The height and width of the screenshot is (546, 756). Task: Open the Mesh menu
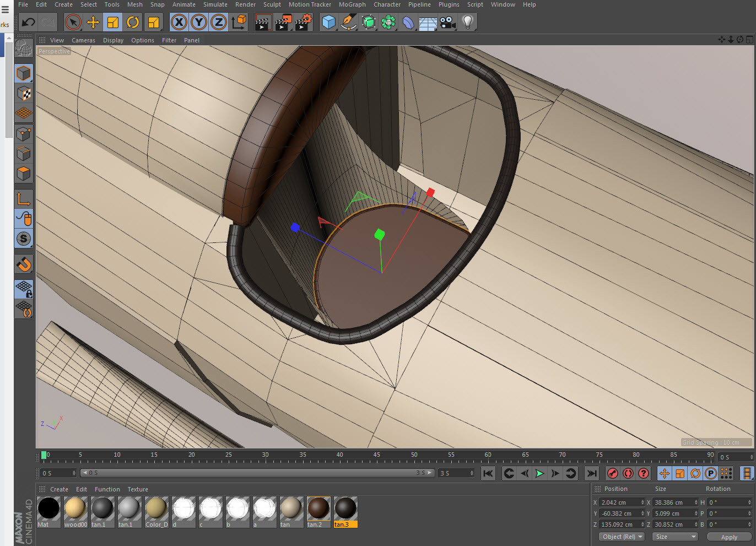click(x=135, y=4)
